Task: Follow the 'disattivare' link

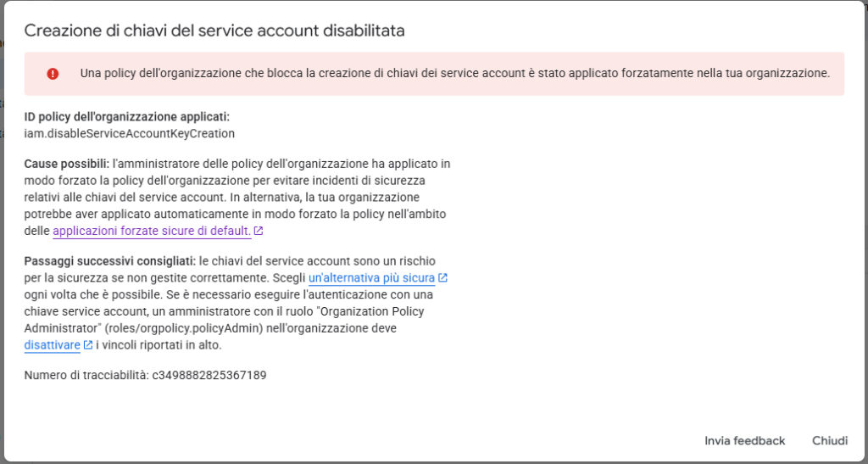Action: pos(53,345)
